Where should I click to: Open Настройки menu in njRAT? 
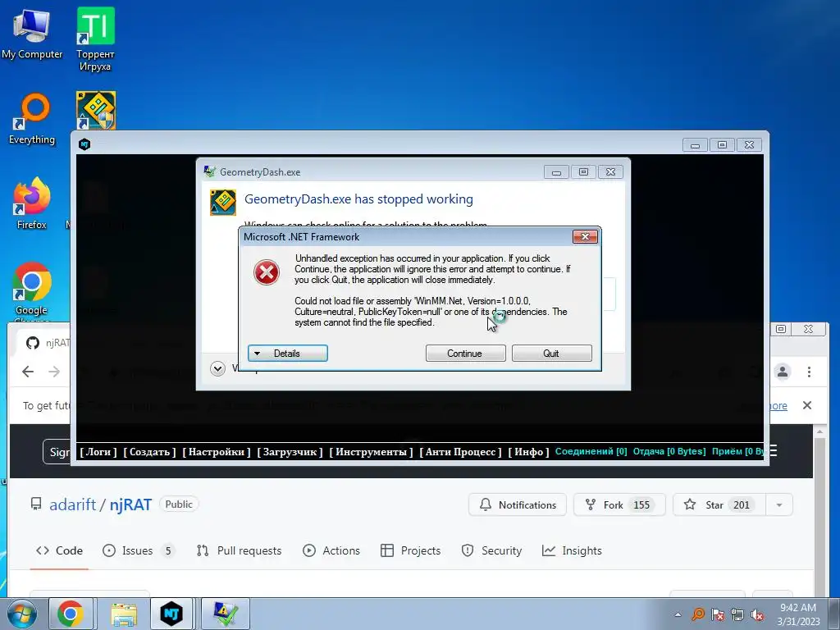(217, 452)
